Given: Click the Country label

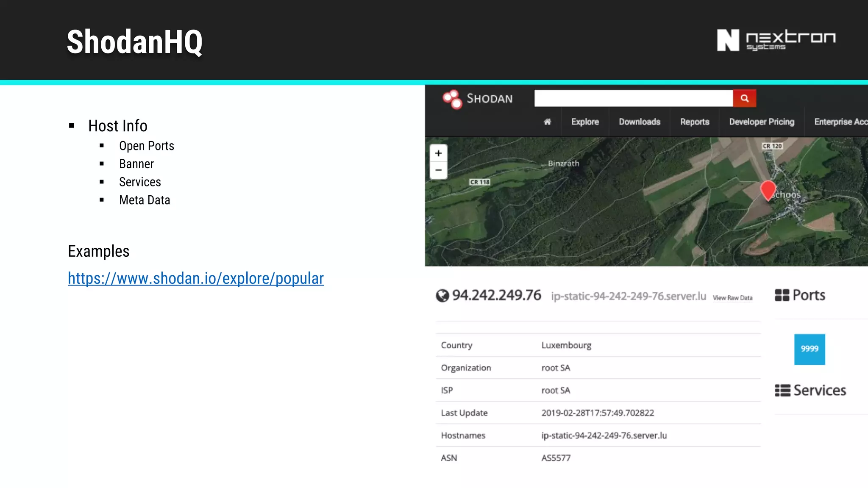Looking at the screenshot, I should 456,345.
